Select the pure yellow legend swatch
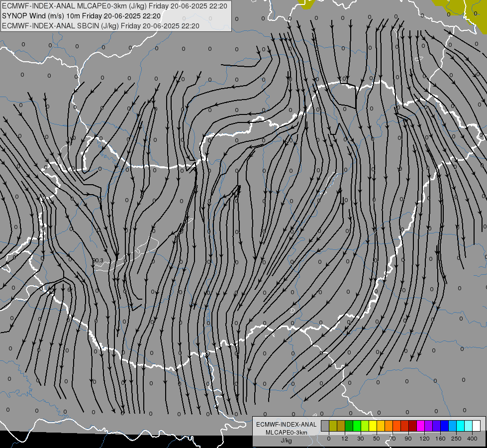Image resolution: width=487 pixels, height=448 pixels. (x=373, y=426)
